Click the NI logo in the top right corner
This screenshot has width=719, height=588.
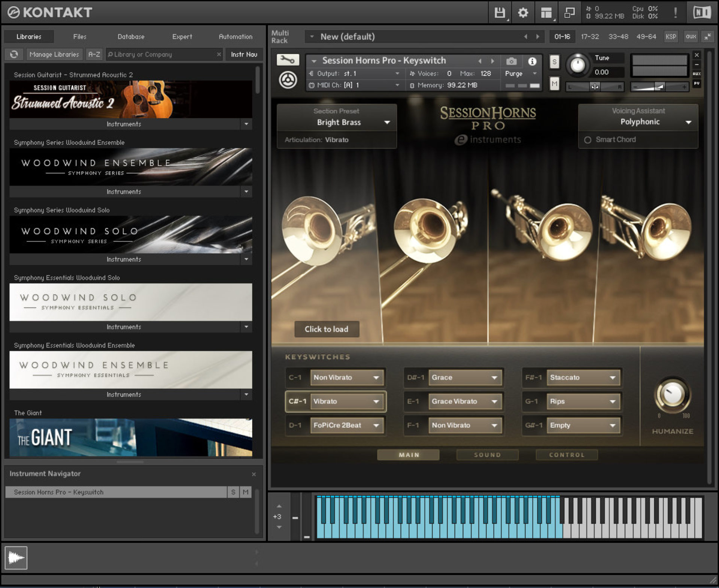(x=703, y=12)
